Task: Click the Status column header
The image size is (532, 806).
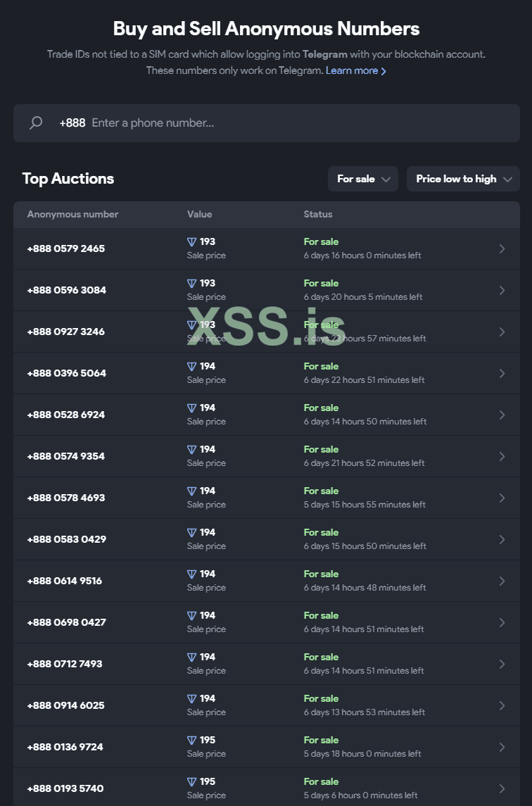Action: tap(318, 214)
